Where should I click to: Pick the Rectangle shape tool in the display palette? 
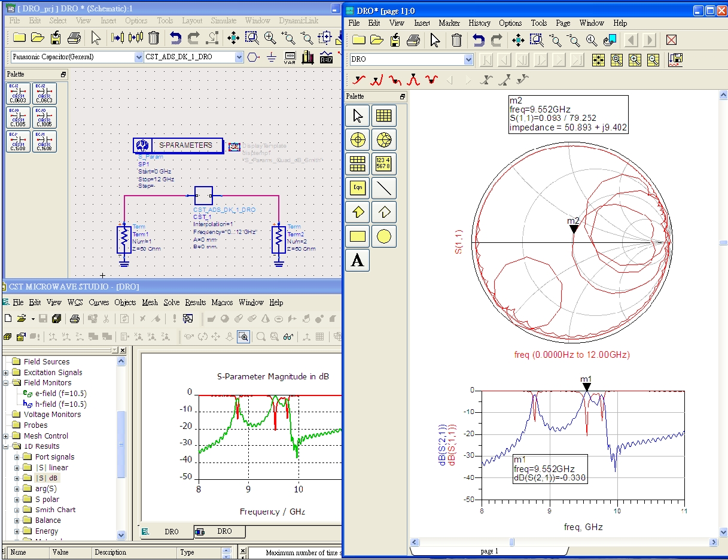358,236
